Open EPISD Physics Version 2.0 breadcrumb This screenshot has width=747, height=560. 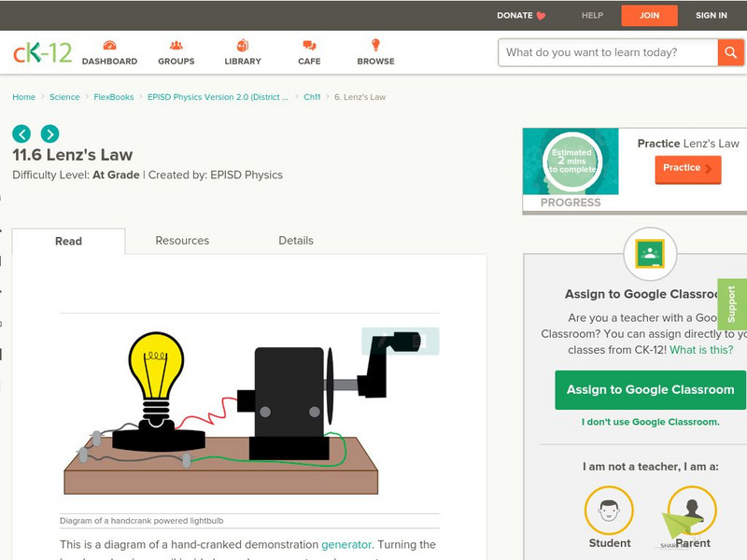(x=218, y=97)
